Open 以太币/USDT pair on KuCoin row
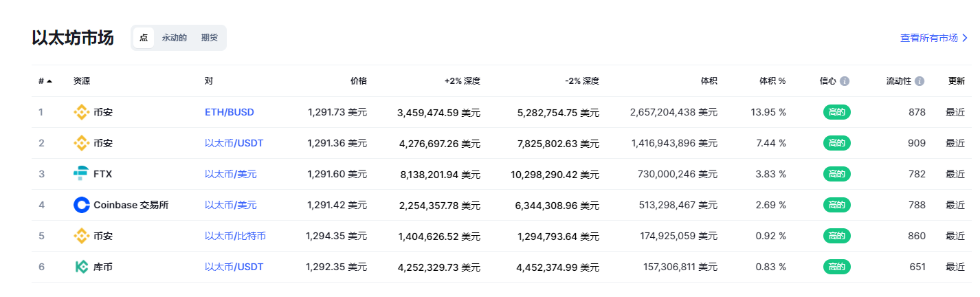The image size is (980, 297). (x=234, y=267)
